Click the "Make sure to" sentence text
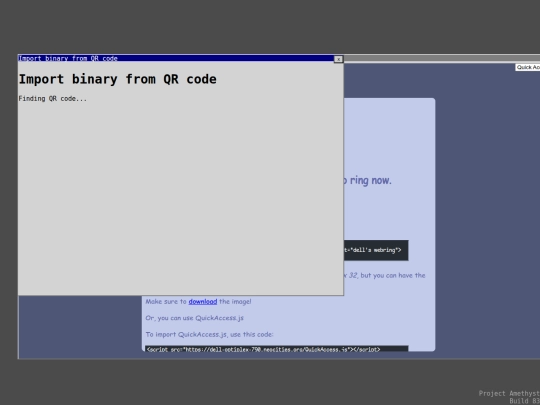The width and height of the screenshot is (540, 405). (198, 301)
